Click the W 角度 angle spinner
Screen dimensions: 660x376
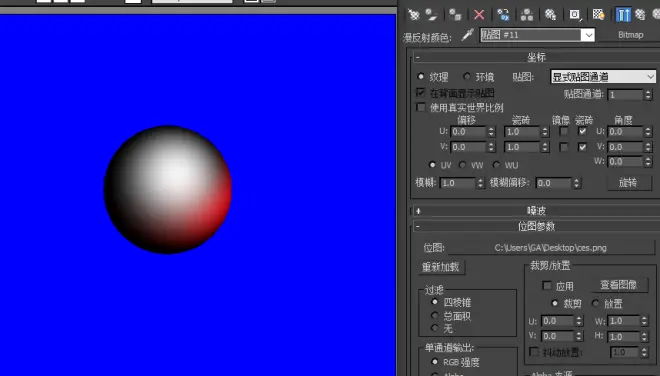(x=648, y=162)
